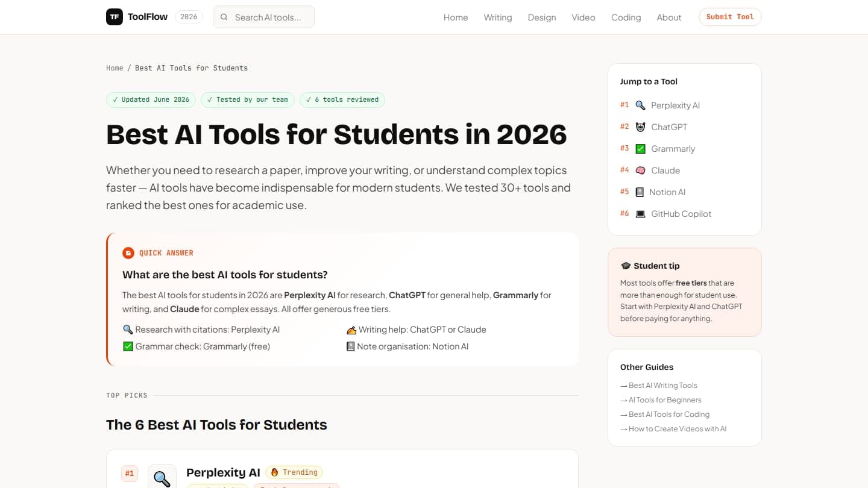
Task: Click the GitHub Copilot laptop icon in sidebar
Action: pyautogui.click(x=640, y=214)
